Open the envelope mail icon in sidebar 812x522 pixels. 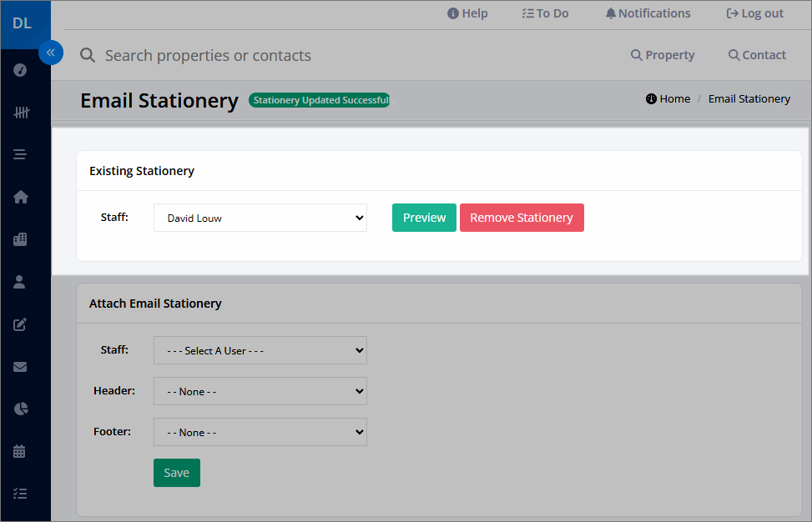pyautogui.click(x=20, y=367)
